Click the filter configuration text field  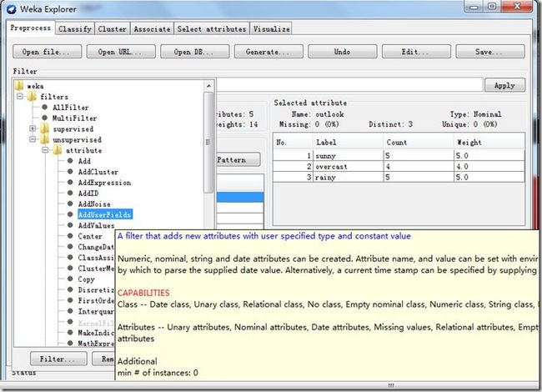349,85
